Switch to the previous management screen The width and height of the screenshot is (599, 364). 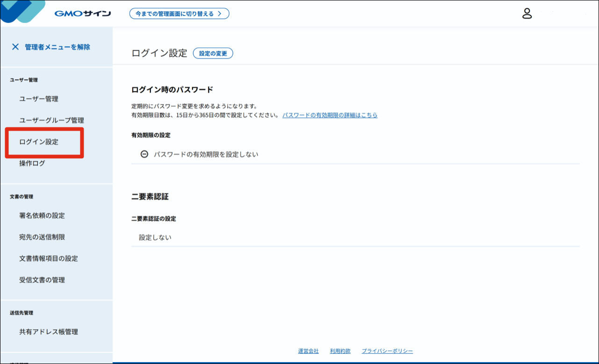(x=179, y=14)
